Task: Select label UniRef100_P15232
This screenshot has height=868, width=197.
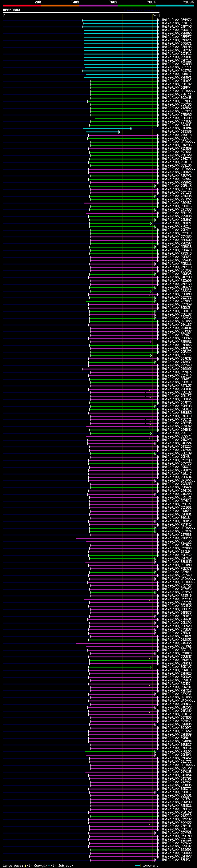Action: click(177, 819)
